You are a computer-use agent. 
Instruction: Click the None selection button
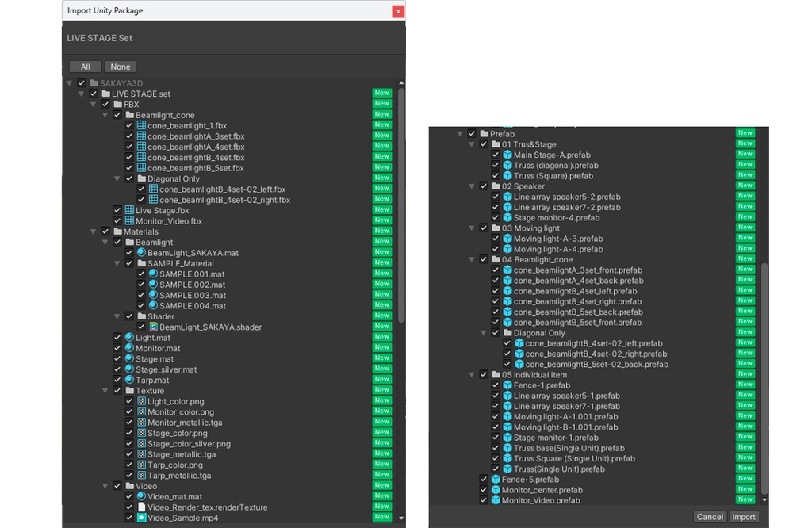pyautogui.click(x=121, y=67)
